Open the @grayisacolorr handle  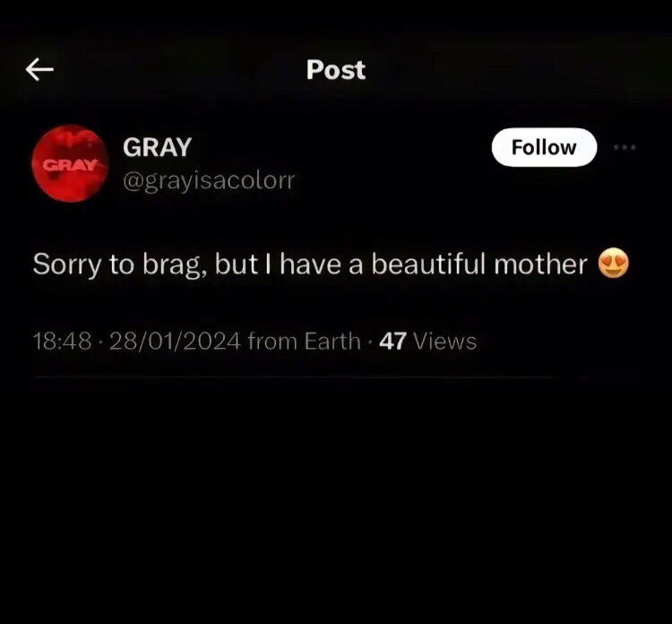(x=209, y=181)
